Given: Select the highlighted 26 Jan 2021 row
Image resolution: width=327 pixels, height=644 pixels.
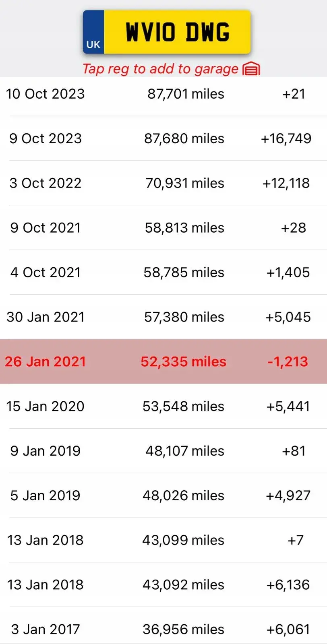Looking at the screenshot, I should point(163,361).
